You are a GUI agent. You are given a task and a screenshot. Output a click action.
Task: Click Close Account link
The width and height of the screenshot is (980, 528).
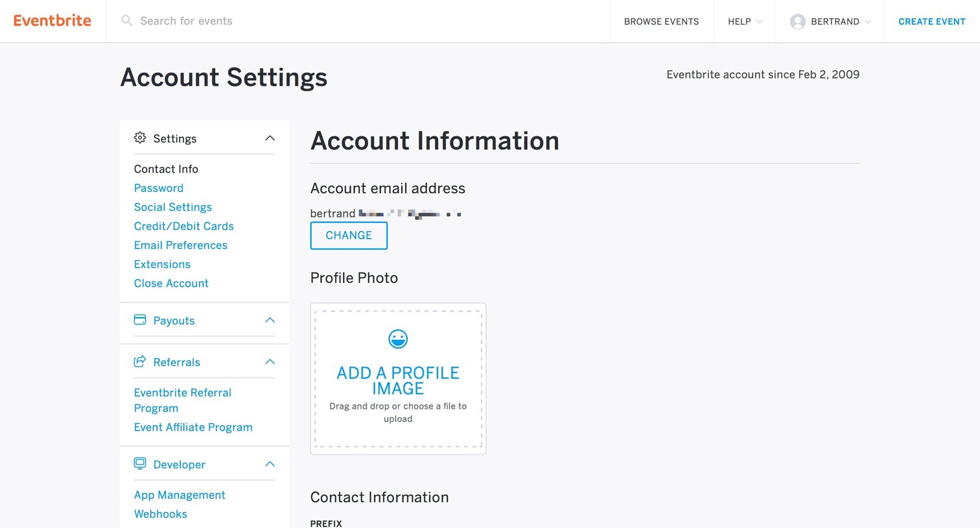[x=171, y=283]
